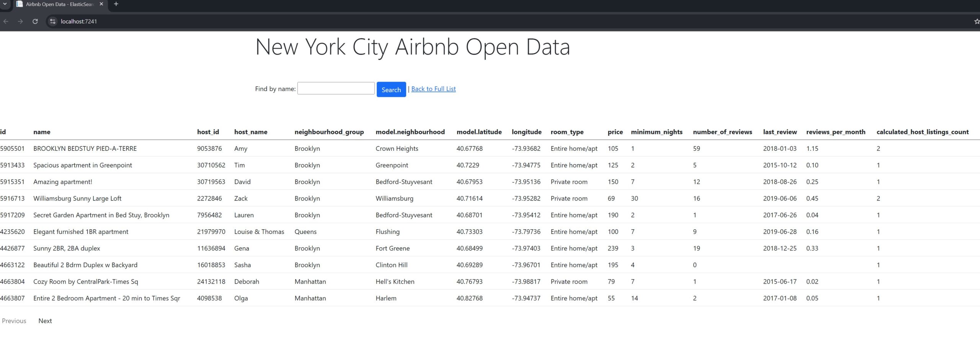Screen dimensions: 980x343
Task: Click the reviews_per_month column header
Action: pos(836,132)
